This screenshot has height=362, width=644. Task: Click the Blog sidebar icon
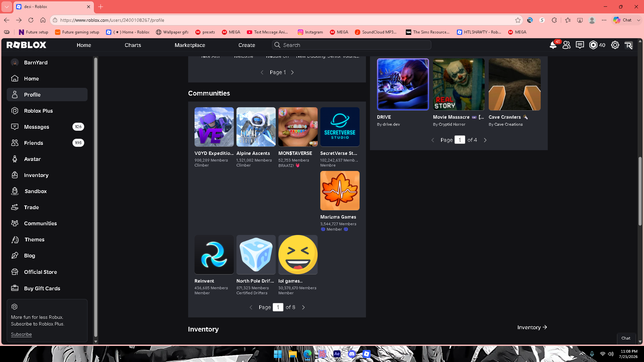pos(15,255)
